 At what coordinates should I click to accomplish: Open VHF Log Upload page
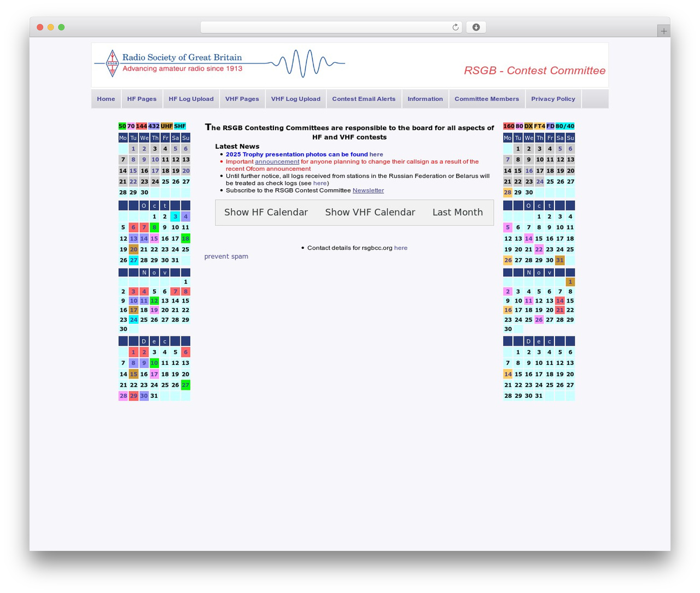tap(296, 99)
